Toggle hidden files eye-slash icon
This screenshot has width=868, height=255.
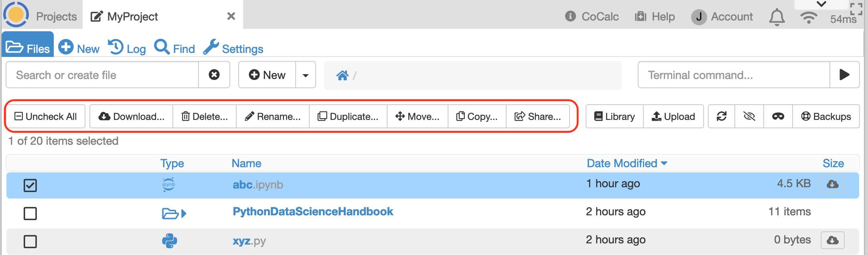749,116
